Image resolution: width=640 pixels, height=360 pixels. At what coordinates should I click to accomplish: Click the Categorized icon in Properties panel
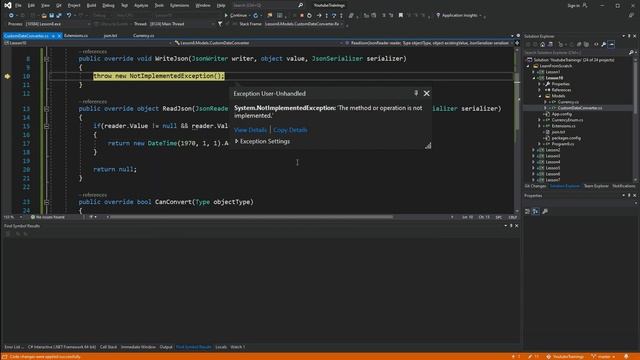coord(527,211)
